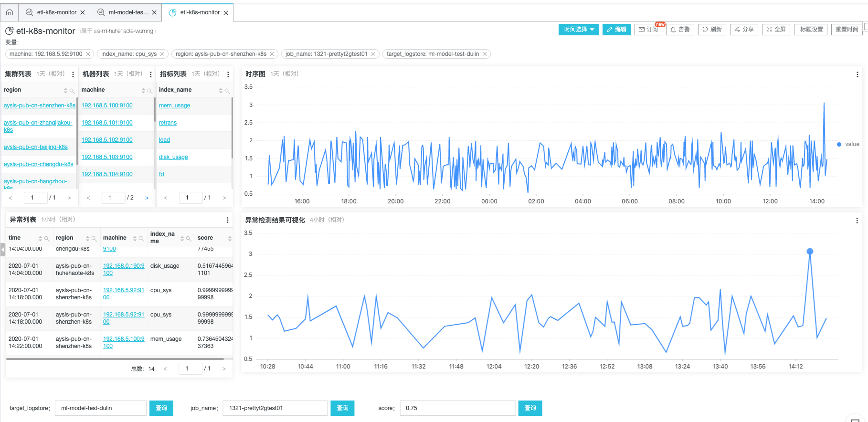This screenshot has height=422, width=868.
Task: Enter fullscreen with 全屏 button
Action: (776, 29)
